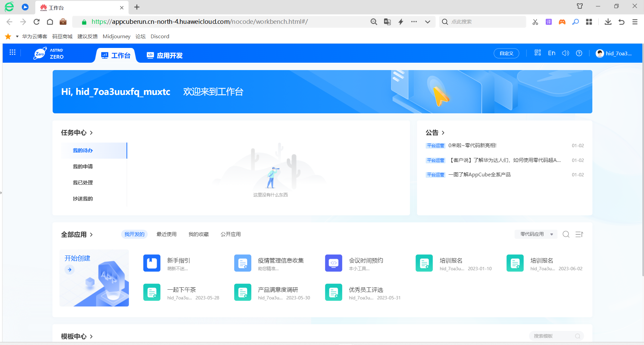Expand the 全部应用 section chevron
The width and height of the screenshot is (644, 345).
point(91,235)
